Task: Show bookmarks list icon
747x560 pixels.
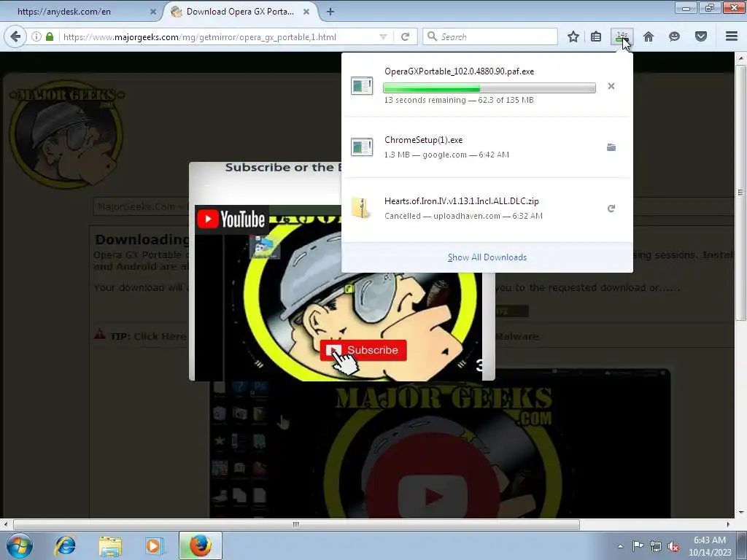Action: coord(596,36)
